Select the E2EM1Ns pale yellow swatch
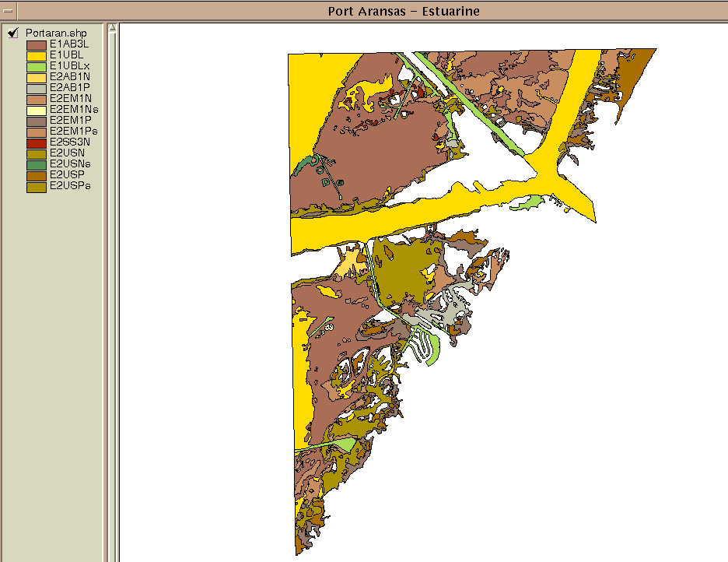Screen dimensions: 728x562 click(37, 111)
